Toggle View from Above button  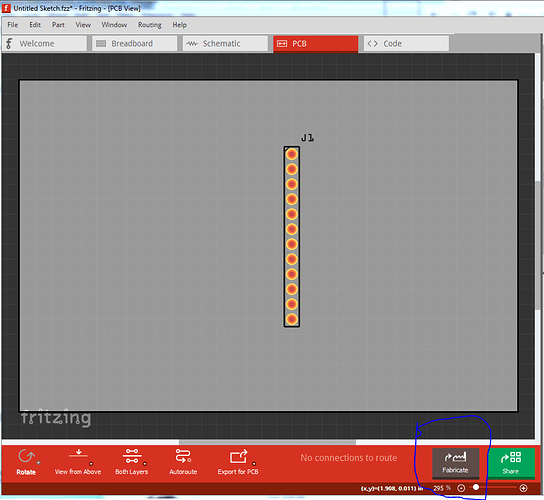tap(78, 463)
